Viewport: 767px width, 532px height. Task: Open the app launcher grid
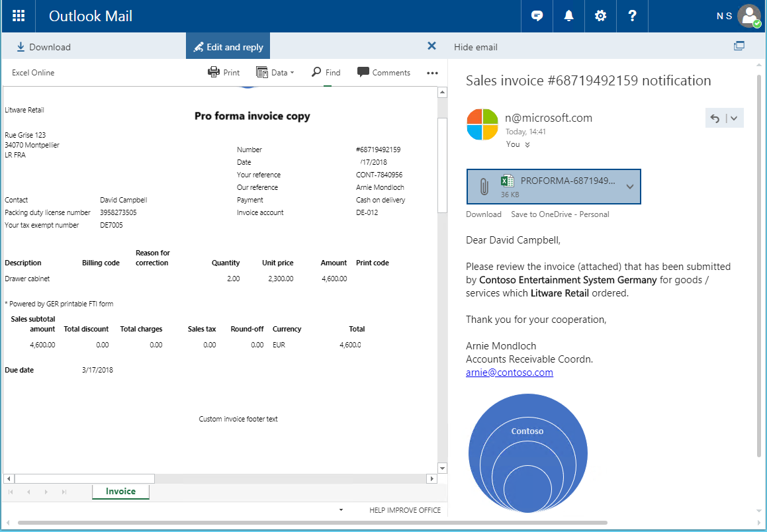pyautogui.click(x=19, y=16)
